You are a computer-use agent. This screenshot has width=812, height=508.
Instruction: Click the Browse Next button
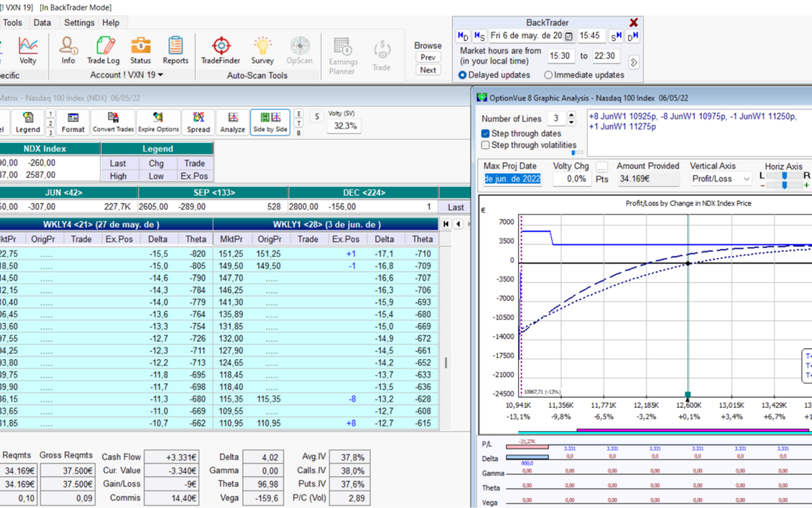428,70
